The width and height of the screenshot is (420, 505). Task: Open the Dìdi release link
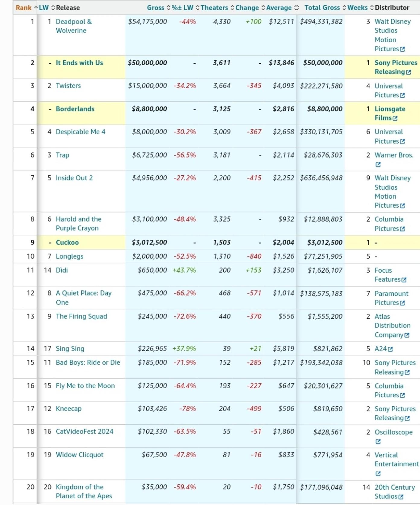pos(62,270)
